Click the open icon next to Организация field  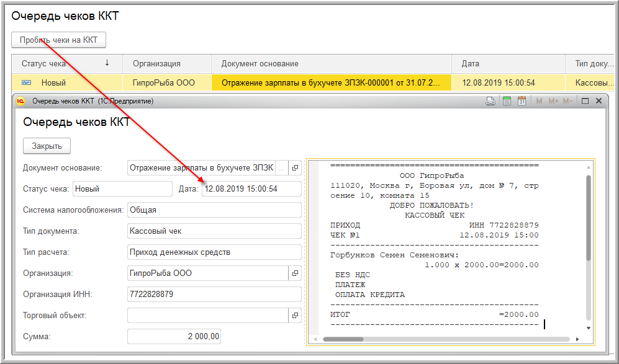click(x=295, y=273)
